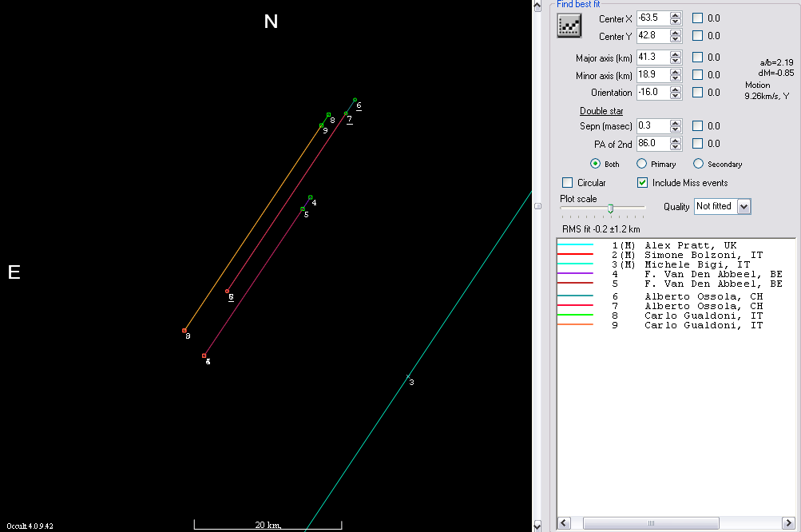
Task: Click the Double star underlined label
Action: tap(601, 111)
